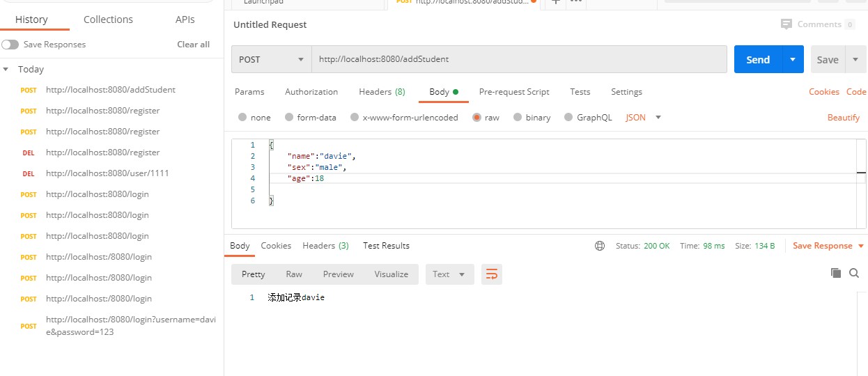This screenshot has width=868, height=376.
Task: Expand the Send button dropdown arrow
Action: (793, 59)
